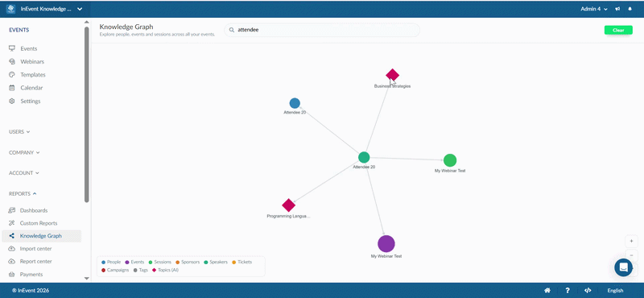Image resolution: width=644 pixels, height=298 pixels.
Task: Expand the COMPANY section
Action: 24,152
